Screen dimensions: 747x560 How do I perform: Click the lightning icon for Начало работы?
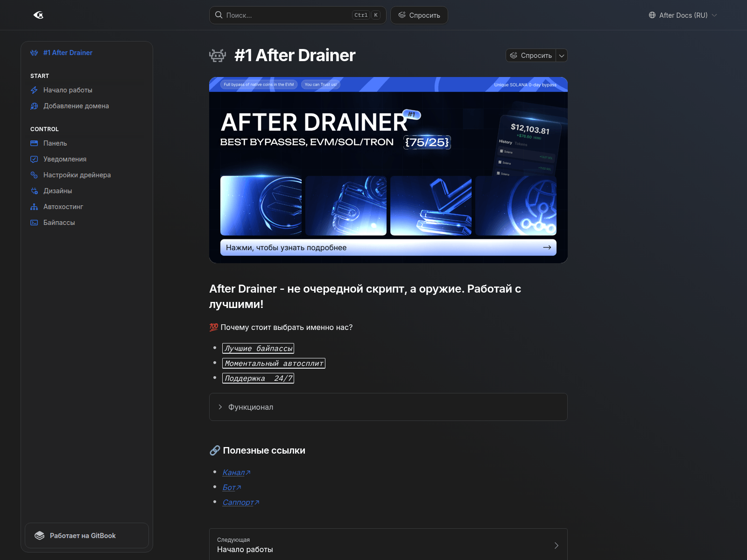tap(34, 90)
